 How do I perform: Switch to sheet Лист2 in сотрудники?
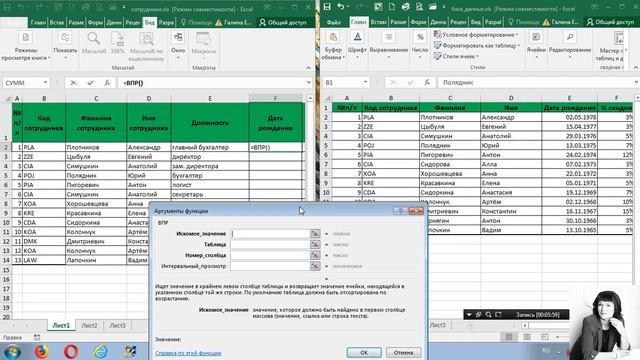click(x=89, y=325)
